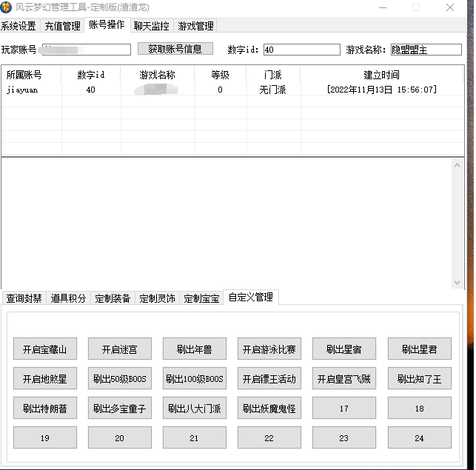Click the 获取账号信息 button
Viewport: 476px width, 470px height.
tap(175, 49)
